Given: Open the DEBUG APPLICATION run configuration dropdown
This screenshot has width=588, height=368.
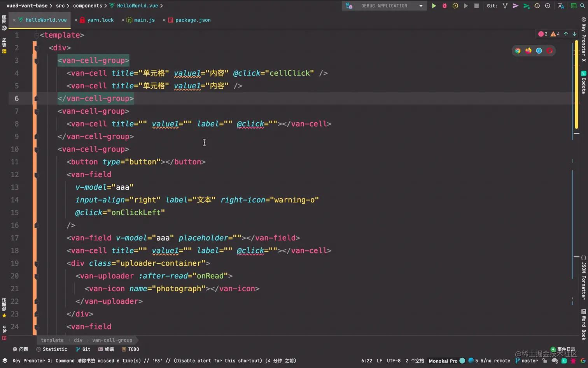Looking at the screenshot, I should pyautogui.click(x=384, y=6).
